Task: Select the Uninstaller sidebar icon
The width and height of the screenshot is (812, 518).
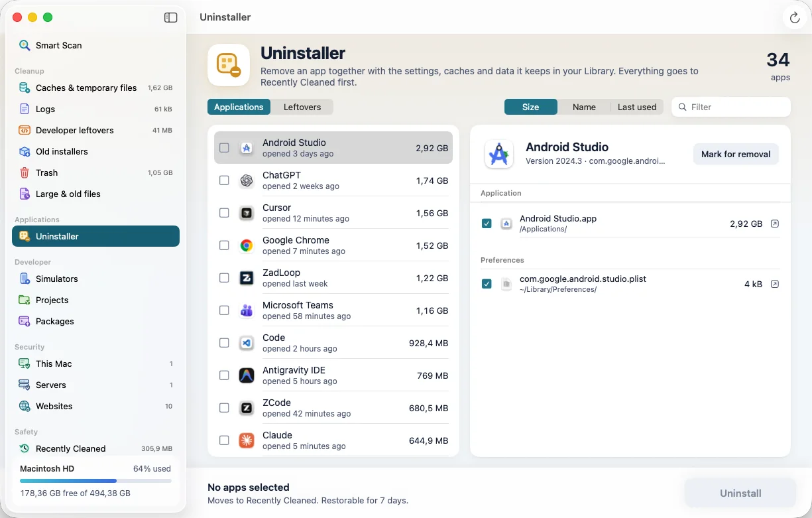Action: pyautogui.click(x=25, y=236)
